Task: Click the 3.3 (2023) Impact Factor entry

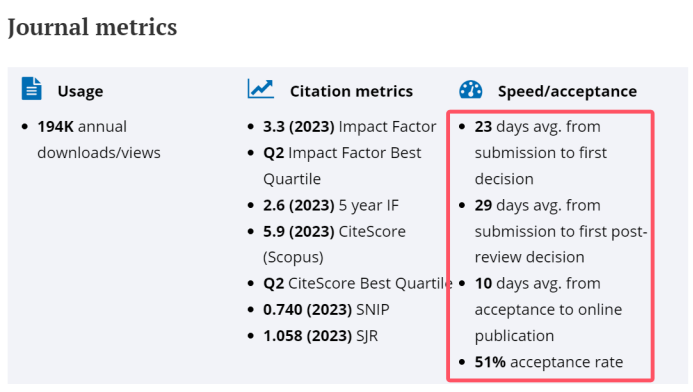Action: pyautogui.click(x=350, y=127)
